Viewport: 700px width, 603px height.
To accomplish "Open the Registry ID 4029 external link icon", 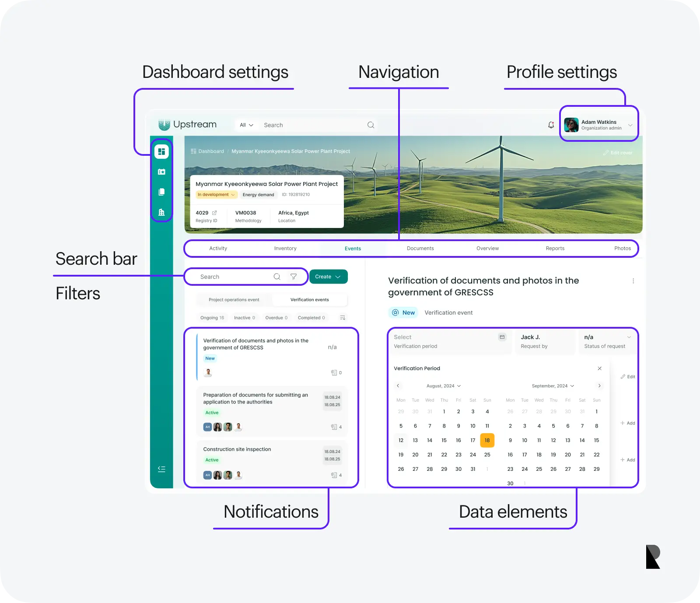I will point(214,213).
